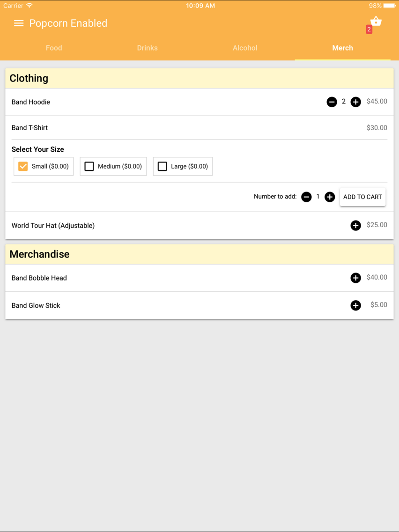Image resolution: width=399 pixels, height=532 pixels.
Task: Open the shopping basket cart
Action: 376,22
